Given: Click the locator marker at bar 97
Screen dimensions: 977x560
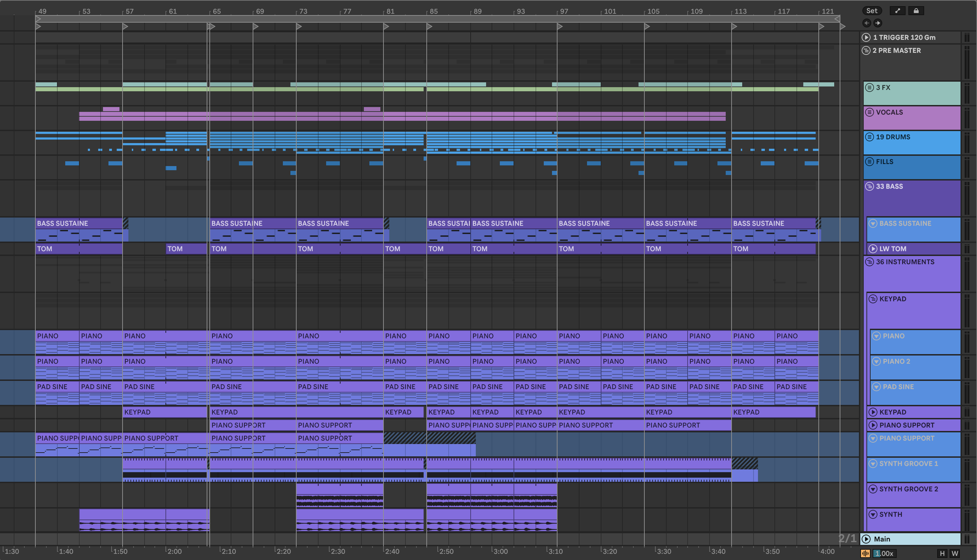Looking at the screenshot, I should coord(560,26).
